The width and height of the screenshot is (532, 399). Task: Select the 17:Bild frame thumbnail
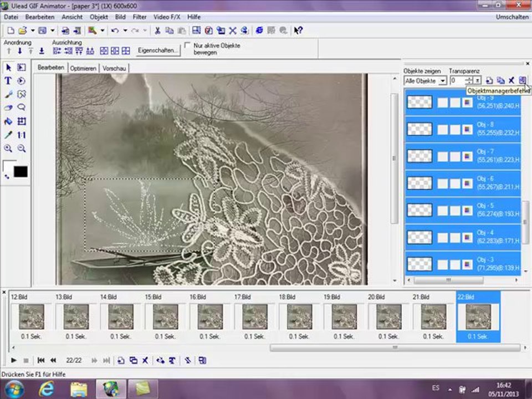255,317
